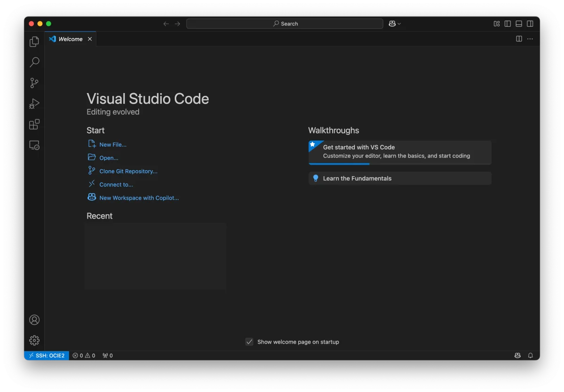Open the Explorer view in activity bar

pyautogui.click(x=34, y=42)
